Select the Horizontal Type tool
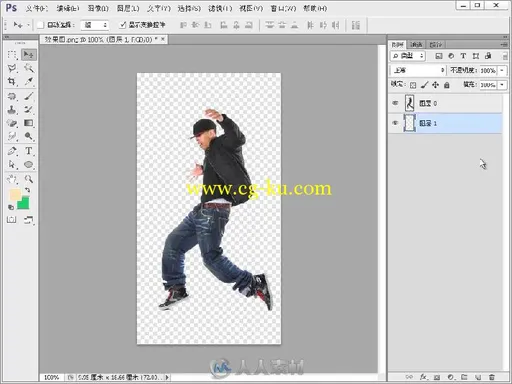This screenshot has height=384, width=512. click(29, 151)
